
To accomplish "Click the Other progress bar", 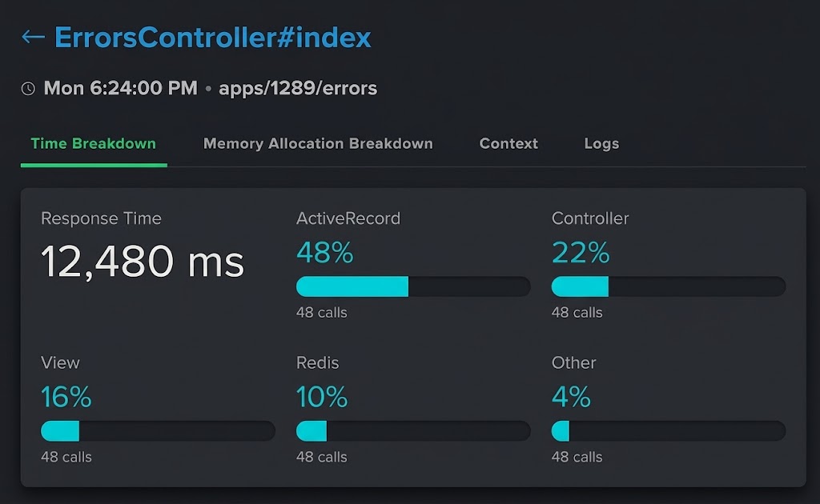I will (669, 431).
